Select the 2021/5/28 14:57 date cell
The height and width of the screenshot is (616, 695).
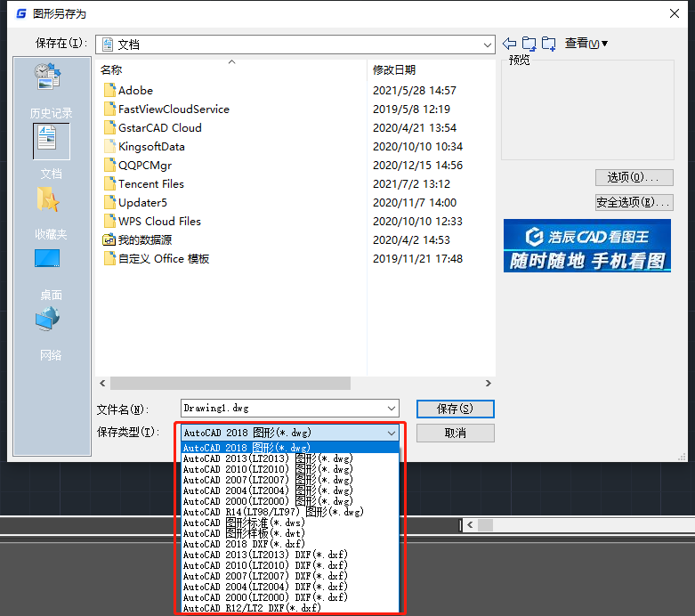(415, 91)
